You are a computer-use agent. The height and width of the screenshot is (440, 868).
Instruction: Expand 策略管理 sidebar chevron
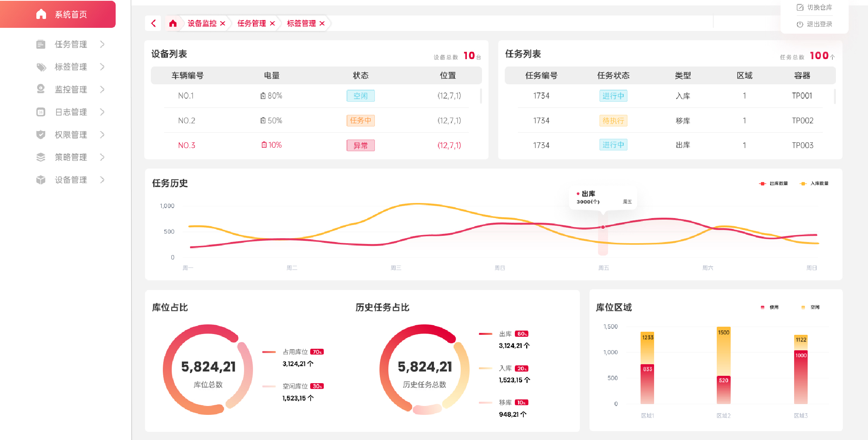[102, 157]
